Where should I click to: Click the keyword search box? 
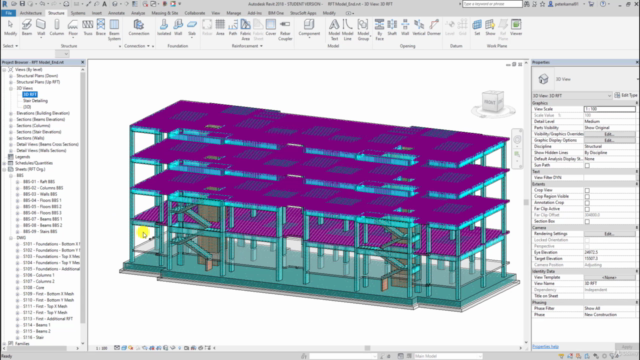tap(492, 4)
